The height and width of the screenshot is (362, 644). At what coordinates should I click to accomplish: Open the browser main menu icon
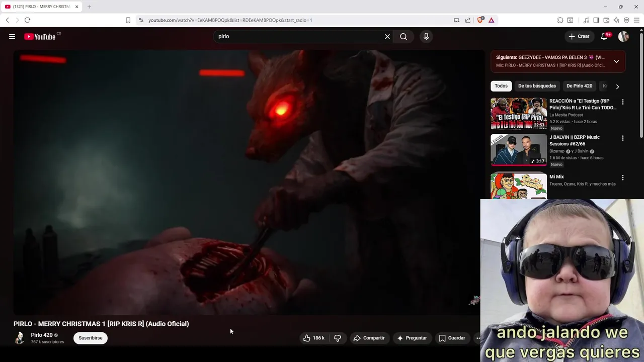pos(637,20)
